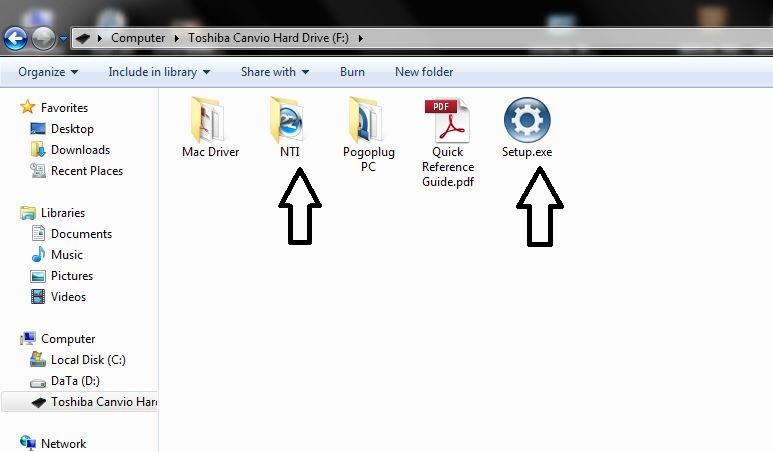Select Local Disk (C:) in sidebar
The height and width of the screenshot is (452, 773).
[x=88, y=360]
